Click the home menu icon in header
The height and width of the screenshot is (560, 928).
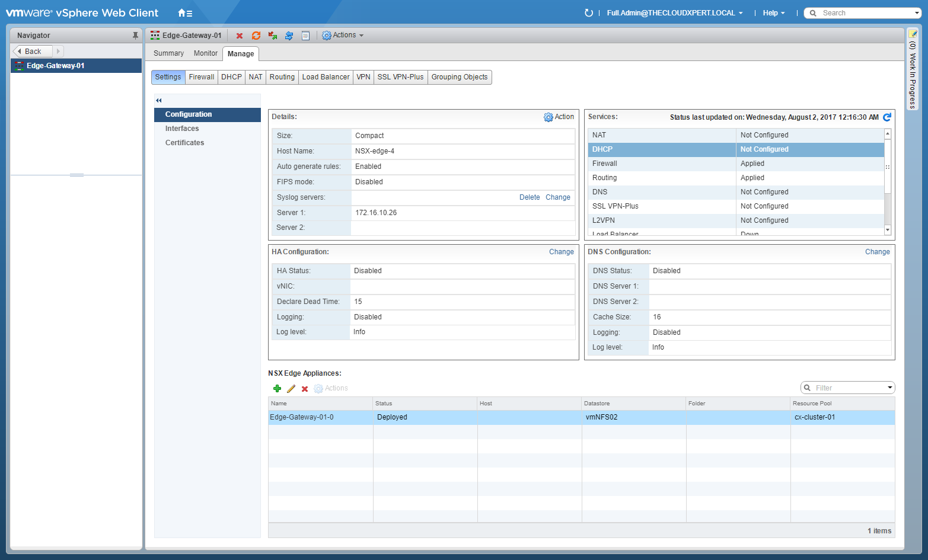(184, 13)
